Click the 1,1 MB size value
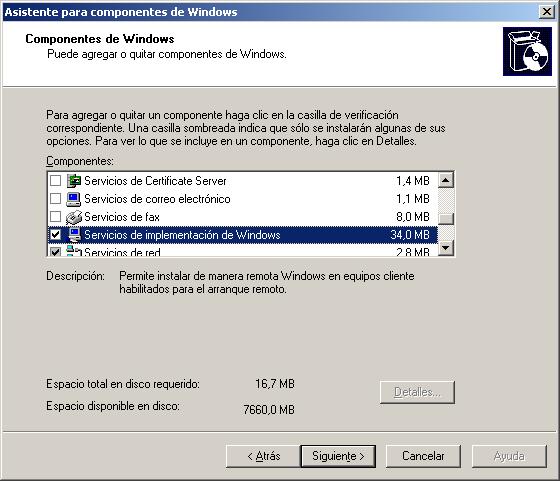The image size is (560, 481). click(x=413, y=199)
